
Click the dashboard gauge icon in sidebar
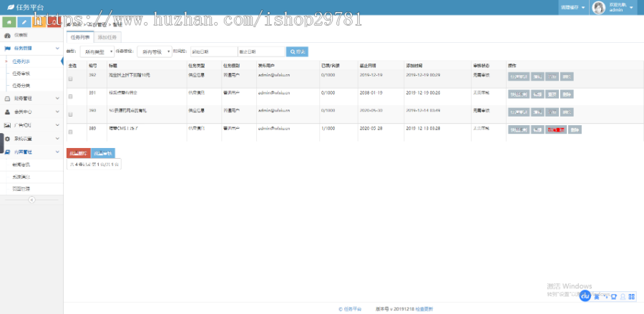tap(8, 34)
